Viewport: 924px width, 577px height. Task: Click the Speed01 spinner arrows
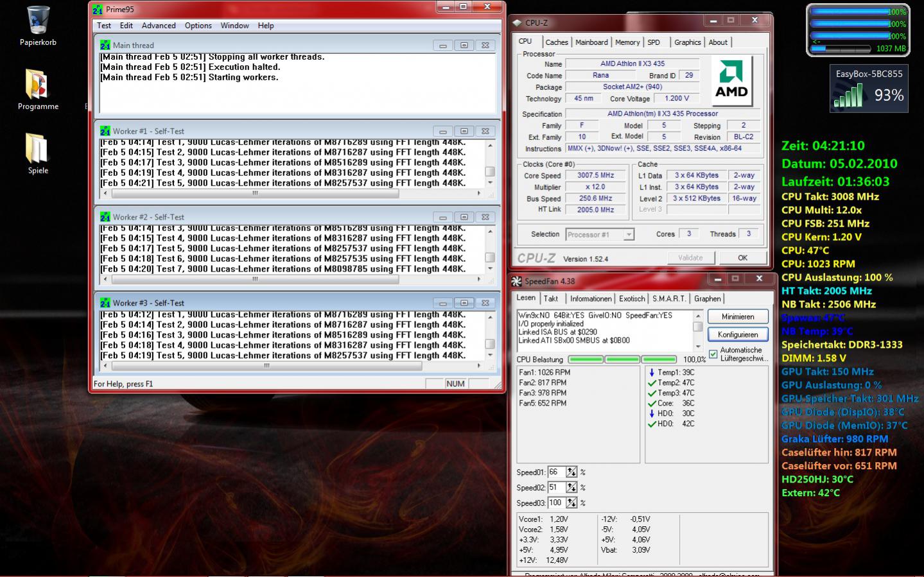(x=571, y=472)
